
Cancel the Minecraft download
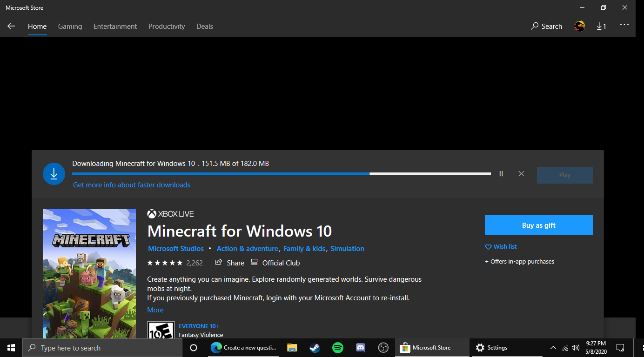click(521, 174)
